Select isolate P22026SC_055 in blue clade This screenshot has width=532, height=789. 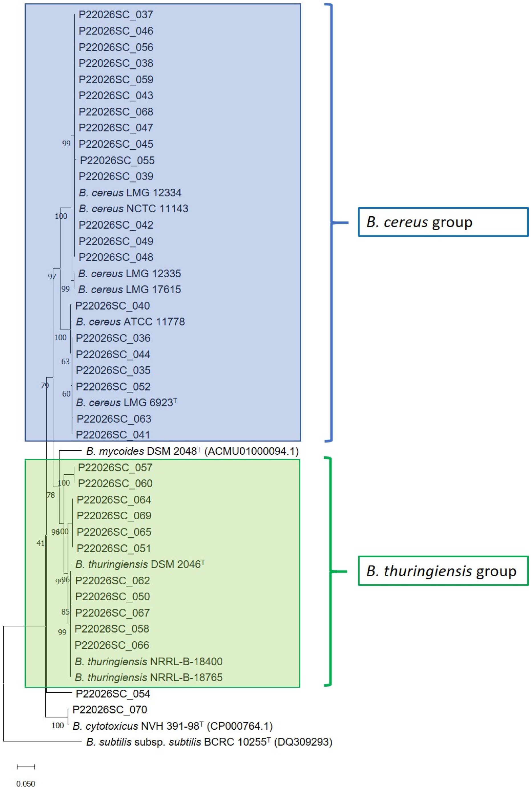pos(117,160)
